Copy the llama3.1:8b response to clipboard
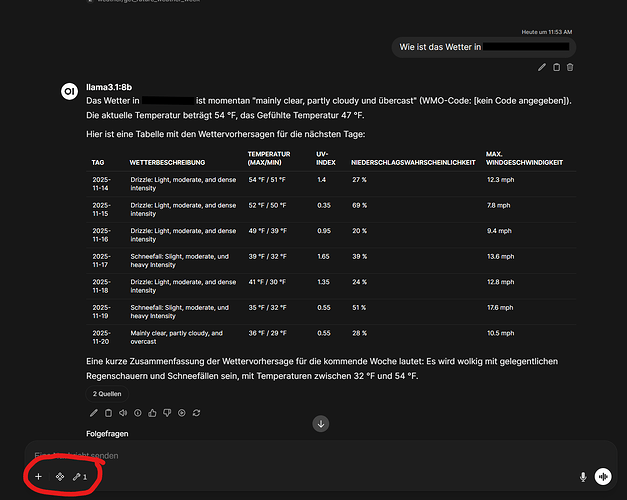Viewport: 627px width, 500px height. 108,413
